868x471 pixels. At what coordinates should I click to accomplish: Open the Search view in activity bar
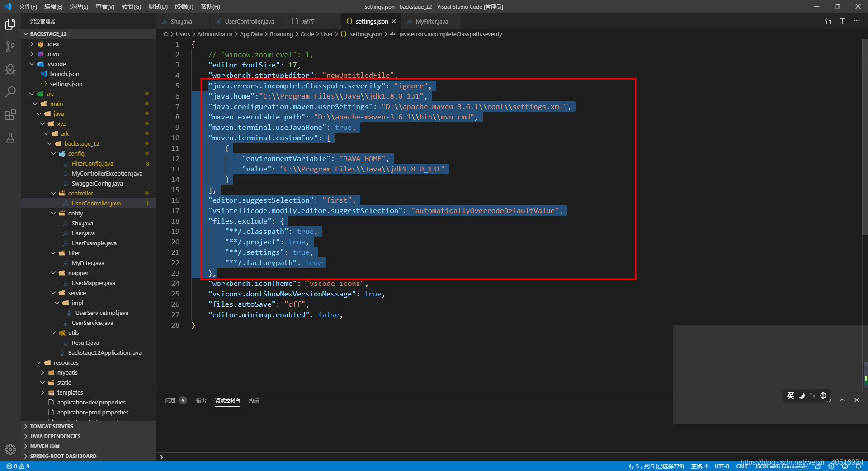point(10,92)
